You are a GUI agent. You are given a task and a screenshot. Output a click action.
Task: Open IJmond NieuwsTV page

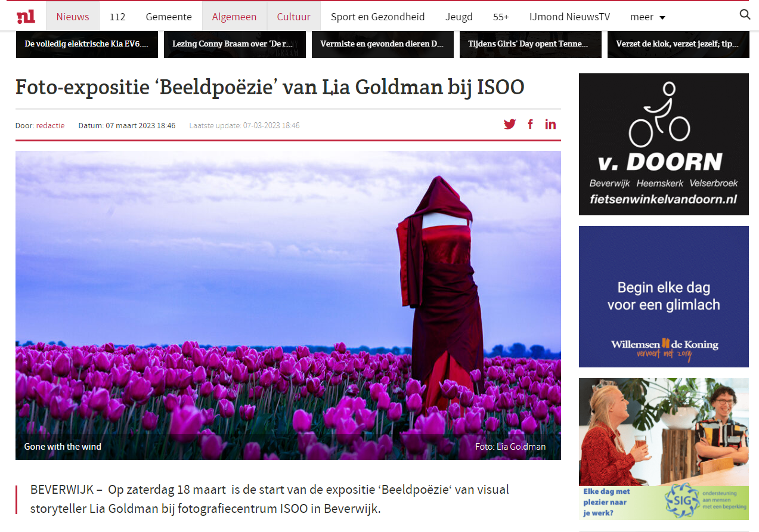(570, 17)
